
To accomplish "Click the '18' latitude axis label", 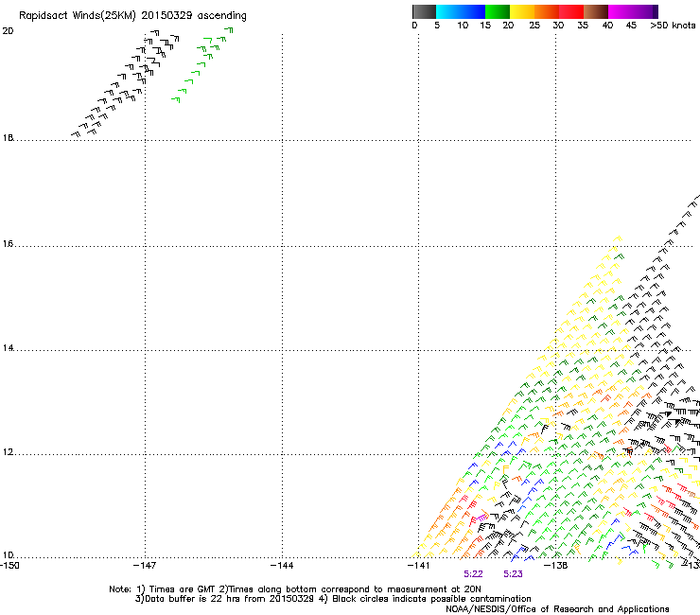I will tap(8, 138).
